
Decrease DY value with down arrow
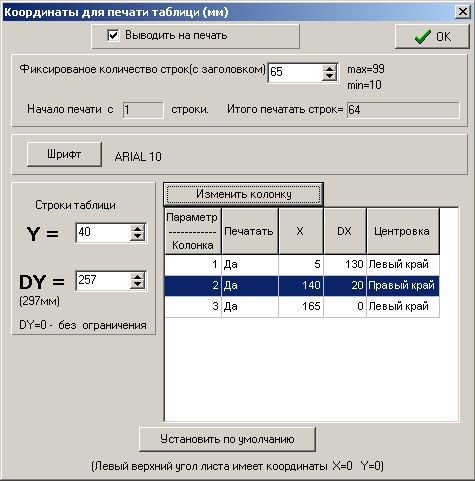(137, 285)
